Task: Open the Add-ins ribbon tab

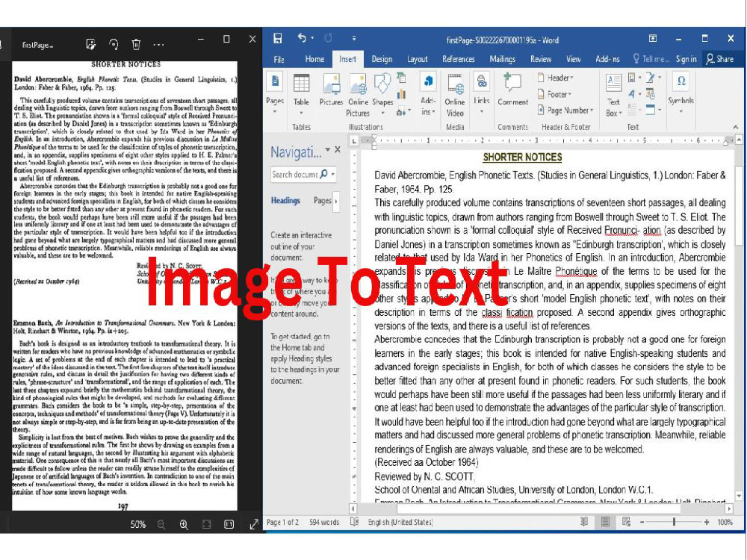Action: pos(607,59)
